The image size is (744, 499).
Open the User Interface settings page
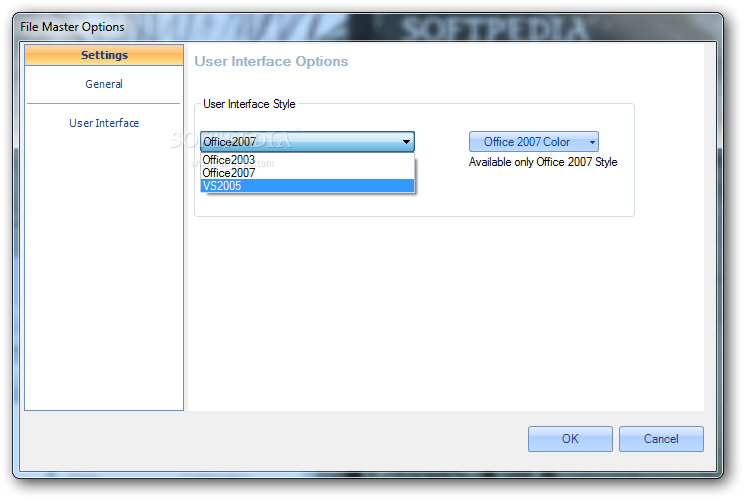(104, 123)
